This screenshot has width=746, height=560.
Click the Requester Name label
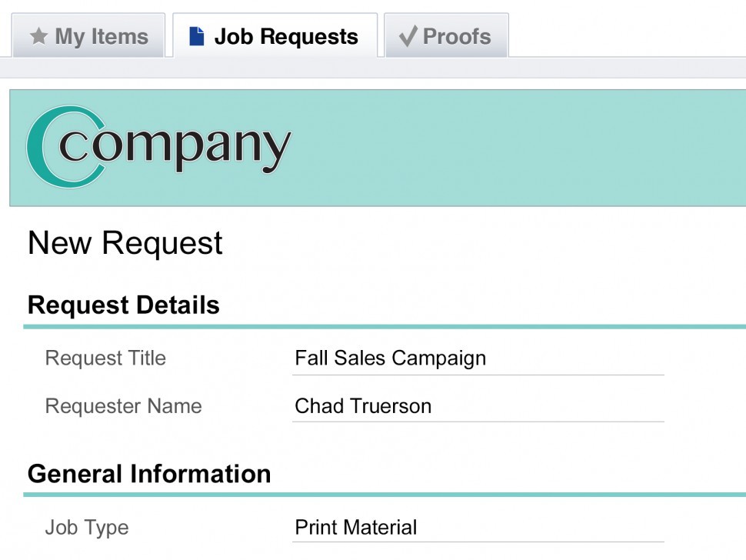point(123,406)
